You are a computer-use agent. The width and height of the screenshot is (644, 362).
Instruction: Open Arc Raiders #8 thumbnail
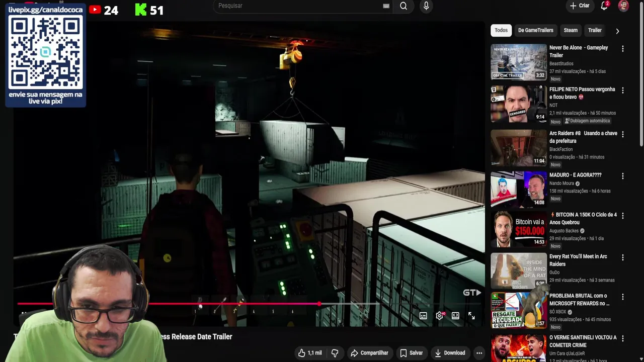(519, 147)
